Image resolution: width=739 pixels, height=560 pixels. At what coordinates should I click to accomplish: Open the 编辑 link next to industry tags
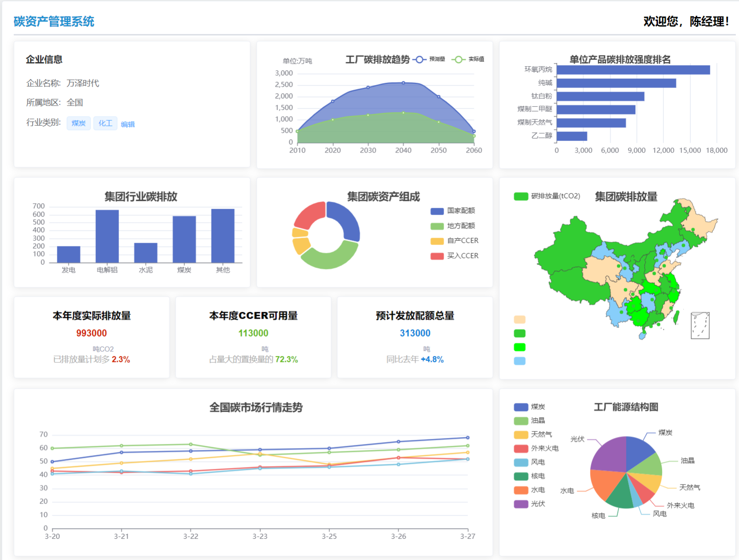click(128, 124)
